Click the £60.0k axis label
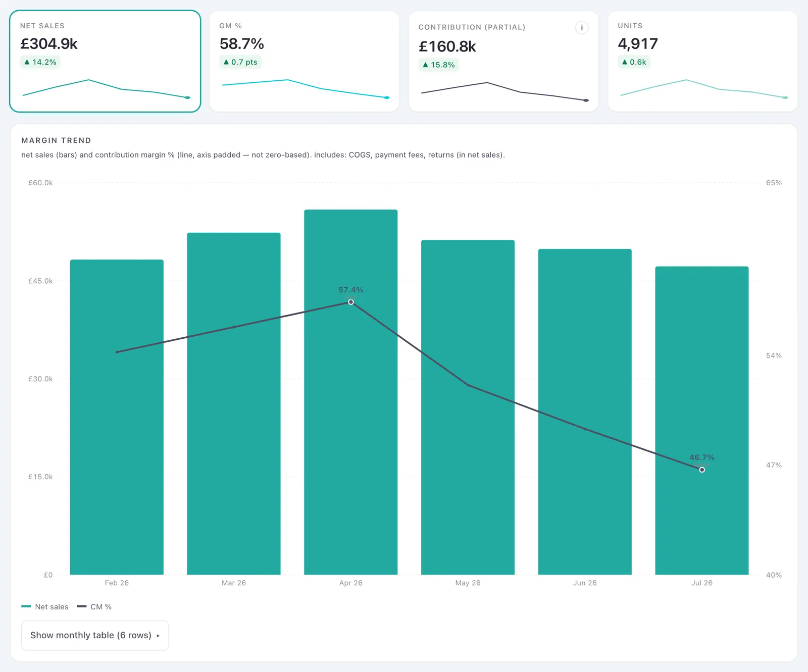Screen dimensions: 808x672 tap(40, 183)
